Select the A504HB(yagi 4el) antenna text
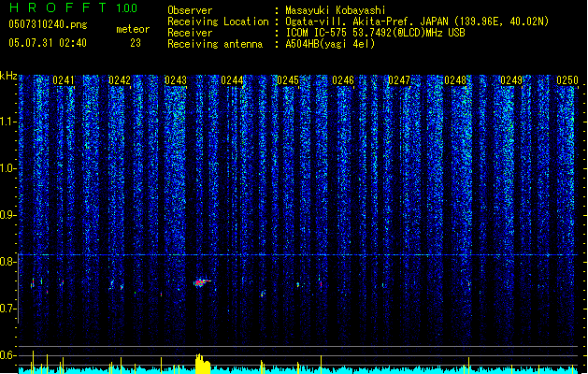 (330, 44)
